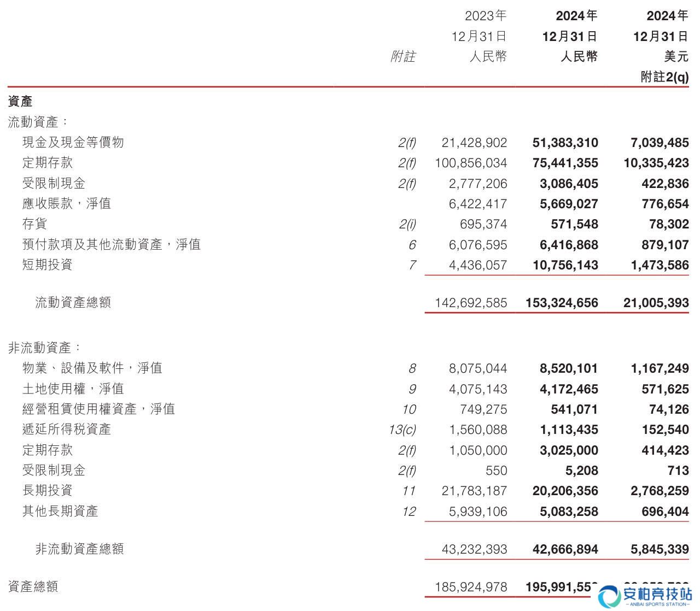
Task: Click the value 5,208
Action: 583,471
